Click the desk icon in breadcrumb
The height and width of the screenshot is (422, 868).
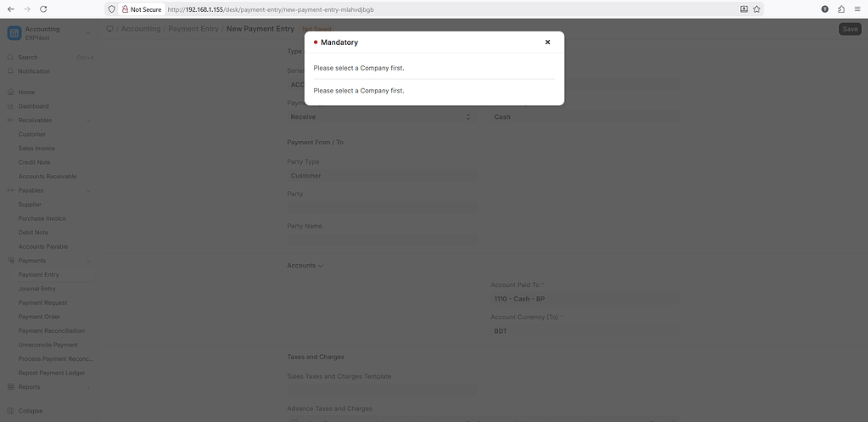109,29
